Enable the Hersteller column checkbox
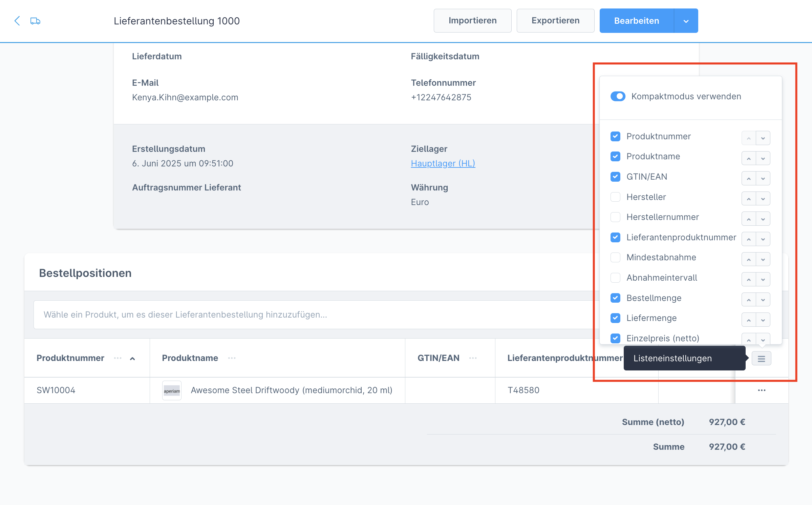 [x=615, y=197]
